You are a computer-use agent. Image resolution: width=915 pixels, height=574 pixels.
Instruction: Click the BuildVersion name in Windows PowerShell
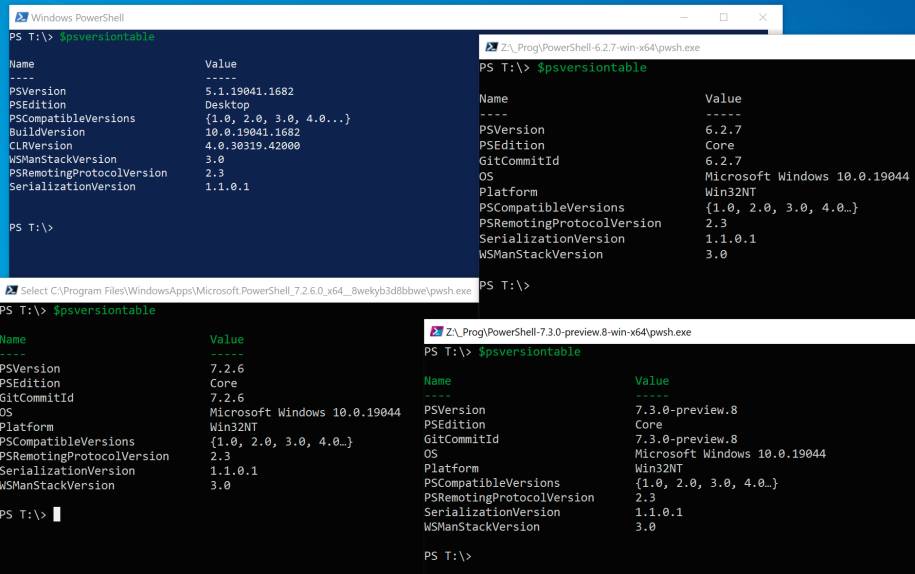coord(47,132)
